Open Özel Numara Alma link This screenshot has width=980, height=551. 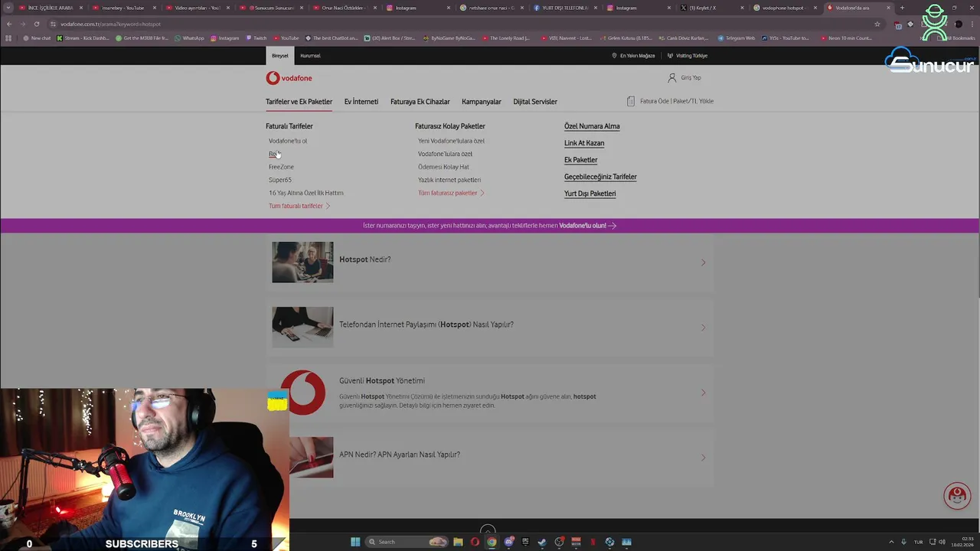[592, 126]
